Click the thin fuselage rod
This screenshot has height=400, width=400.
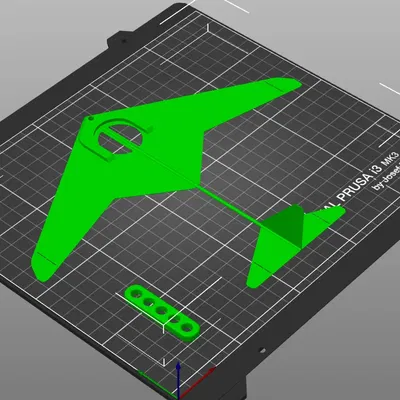tap(230, 204)
